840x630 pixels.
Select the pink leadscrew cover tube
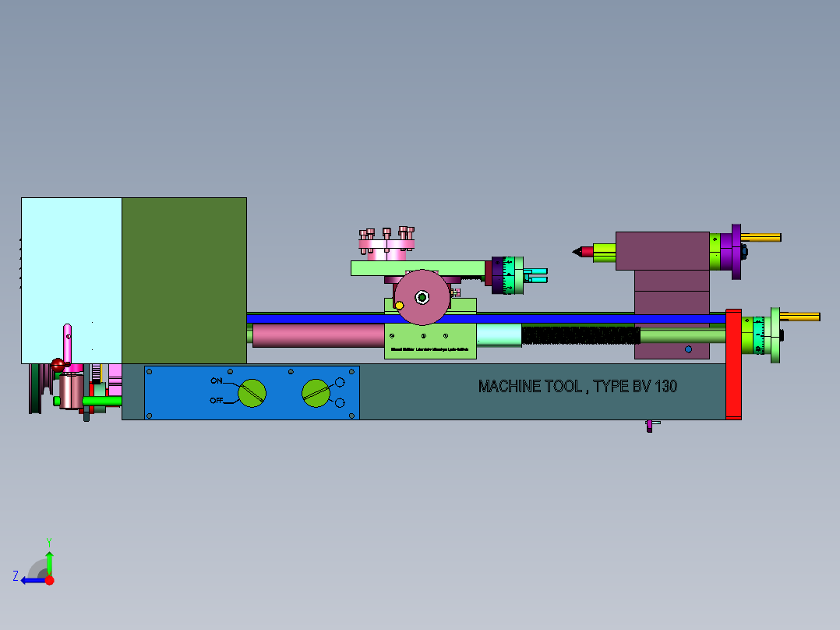[318, 335]
